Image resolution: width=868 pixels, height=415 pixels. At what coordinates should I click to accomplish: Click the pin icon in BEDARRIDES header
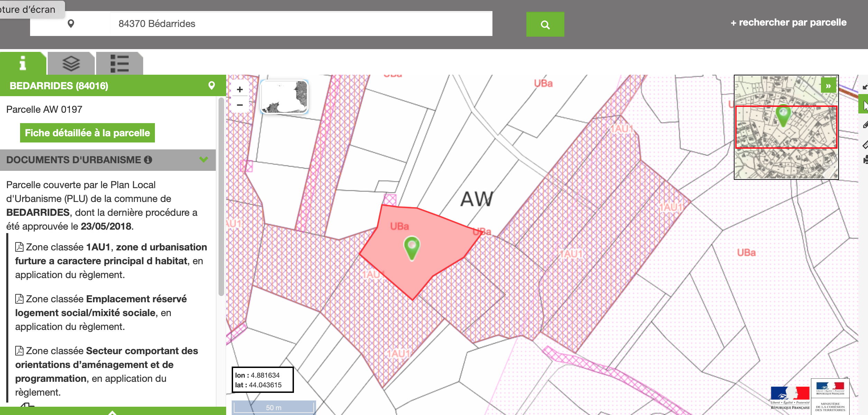tap(212, 85)
